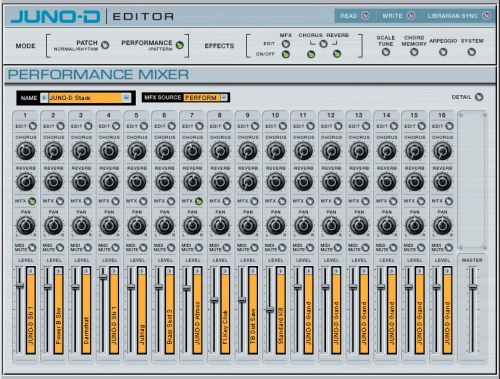Select PATCH mode radio button
This screenshot has height=379, width=500.
(105, 45)
